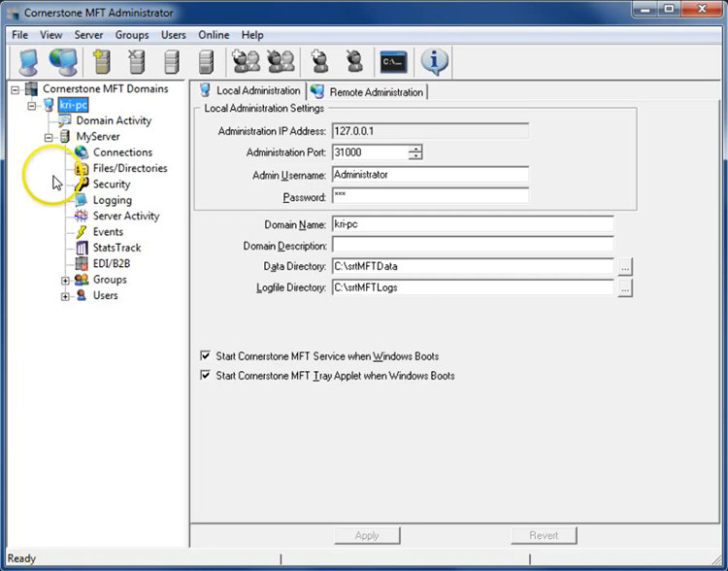Collapse the kri-pc domain node
Viewport: 728px width, 571px height.
point(32,106)
